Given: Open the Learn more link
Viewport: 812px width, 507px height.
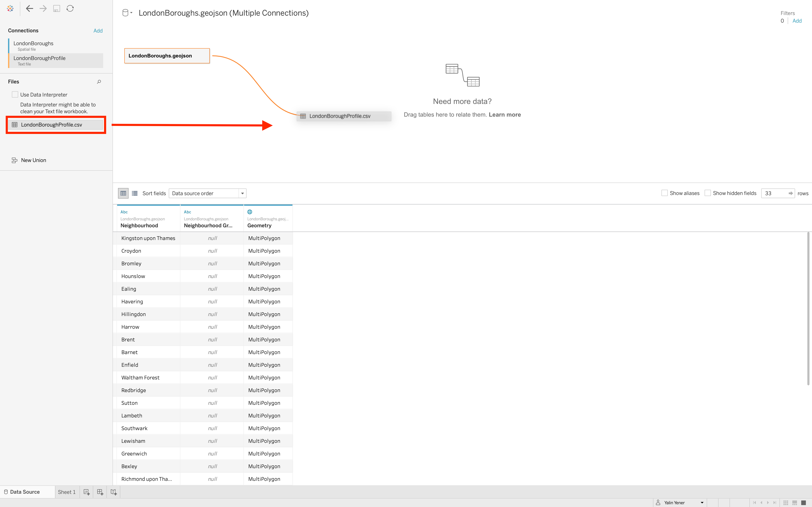Looking at the screenshot, I should pyautogui.click(x=505, y=115).
